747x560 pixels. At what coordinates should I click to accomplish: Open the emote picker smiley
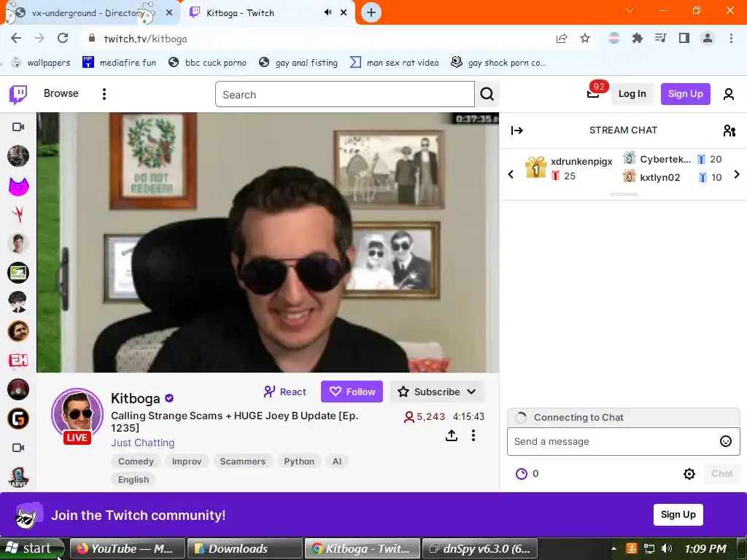725,441
